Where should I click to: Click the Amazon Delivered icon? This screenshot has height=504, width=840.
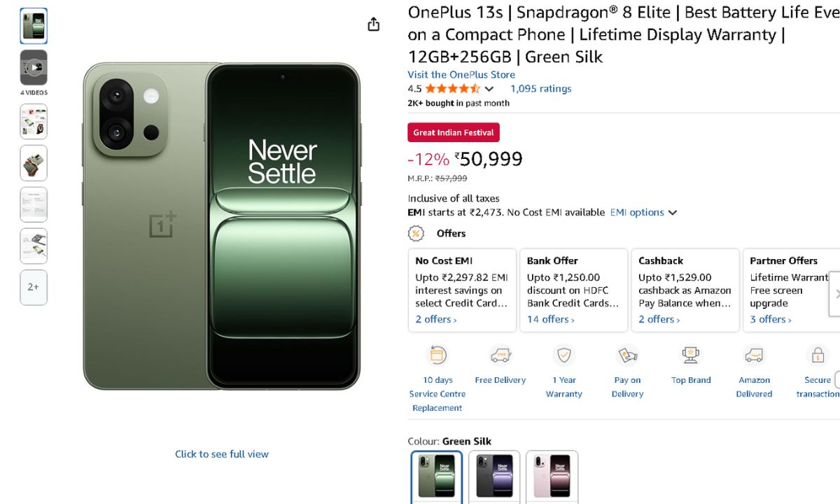754,355
